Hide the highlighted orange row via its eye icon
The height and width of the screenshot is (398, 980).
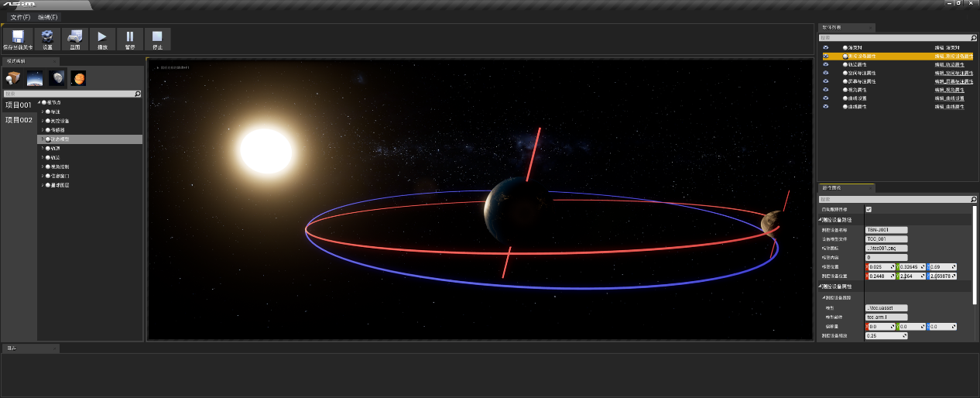[x=826, y=57]
